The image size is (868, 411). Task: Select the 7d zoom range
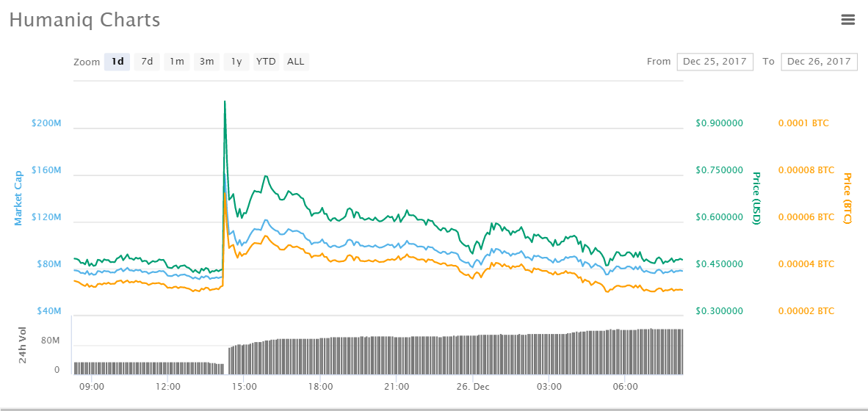(x=148, y=62)
